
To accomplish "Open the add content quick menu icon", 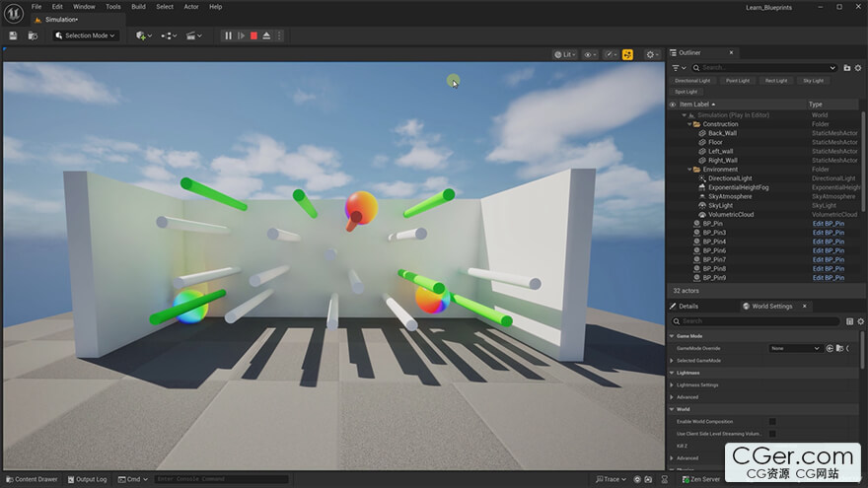I will click(143, 35).
